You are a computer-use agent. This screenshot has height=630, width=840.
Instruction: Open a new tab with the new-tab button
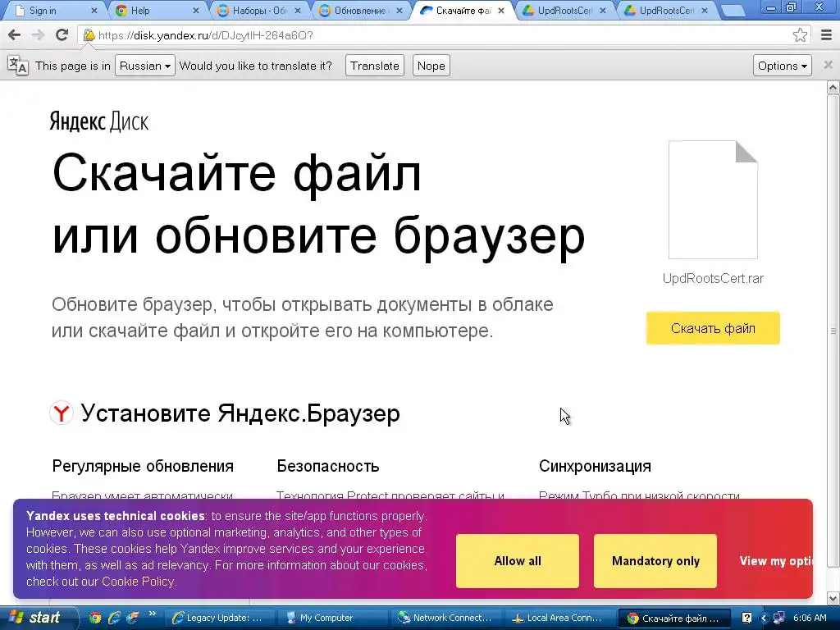point(733,11)
